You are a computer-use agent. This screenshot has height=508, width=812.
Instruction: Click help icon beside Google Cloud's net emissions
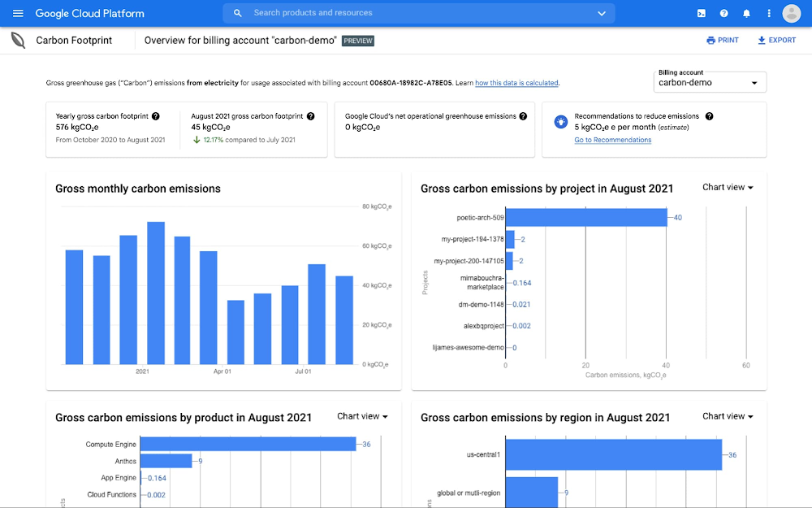pyautogui.click(x=524, y=116)
